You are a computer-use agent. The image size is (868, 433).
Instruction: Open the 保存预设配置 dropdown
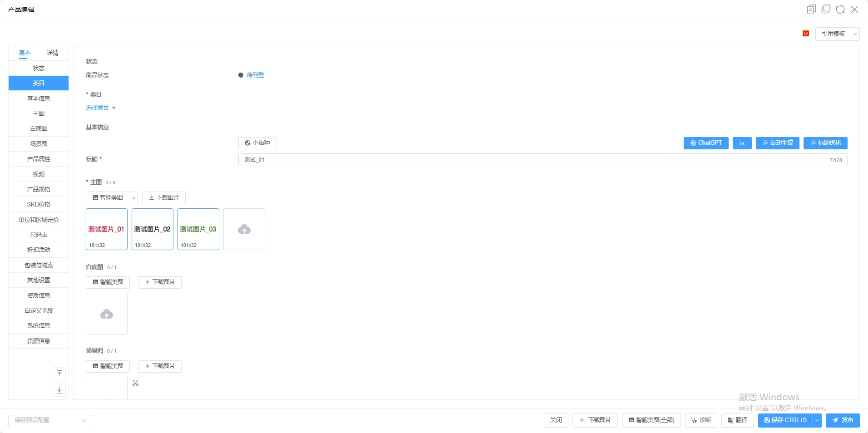pos(50,420)
